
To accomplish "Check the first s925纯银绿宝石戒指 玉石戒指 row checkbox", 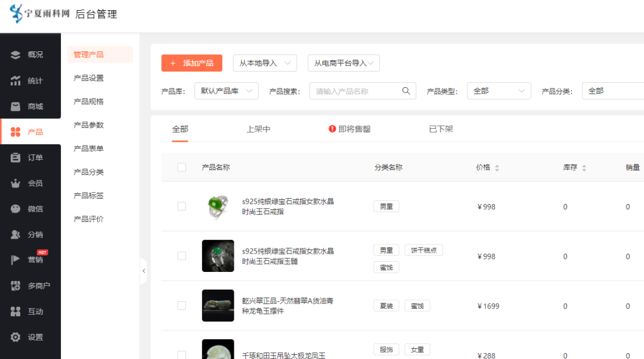I will (181, 206).
